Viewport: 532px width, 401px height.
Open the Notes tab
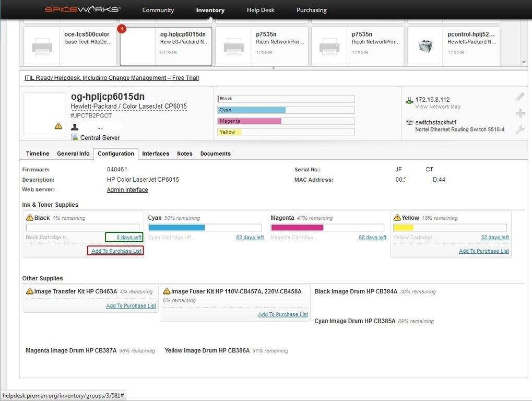[184, 154]
